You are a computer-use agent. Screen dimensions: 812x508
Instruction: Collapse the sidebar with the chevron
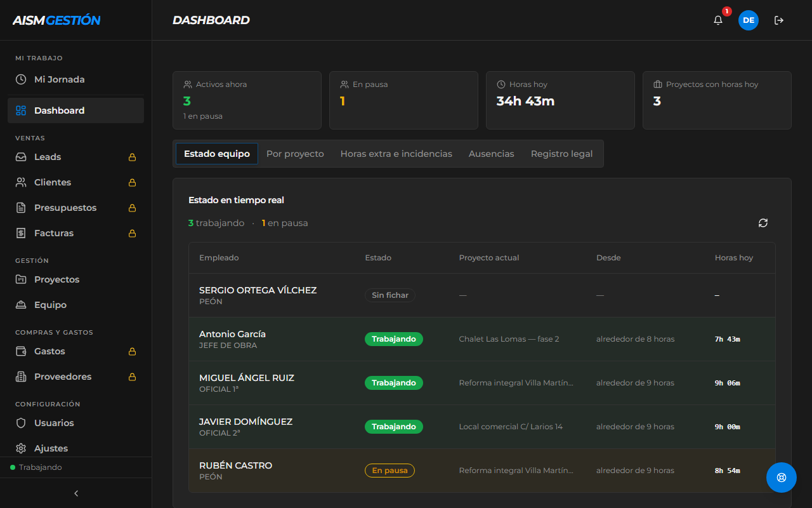[76, 493]
